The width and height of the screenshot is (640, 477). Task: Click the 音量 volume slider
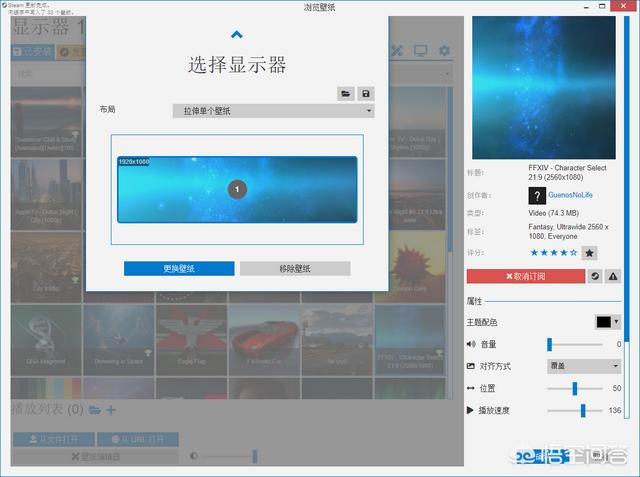coord(575,344)
